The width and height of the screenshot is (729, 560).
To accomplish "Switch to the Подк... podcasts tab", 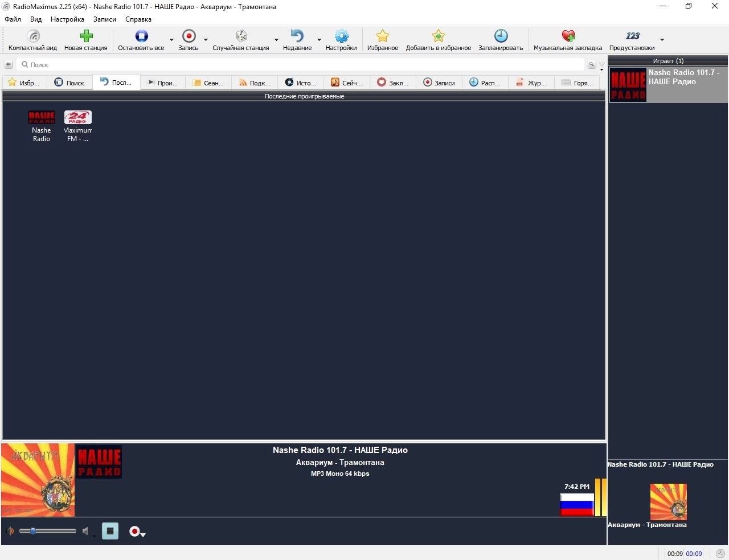I will click(x=255, y=83).
